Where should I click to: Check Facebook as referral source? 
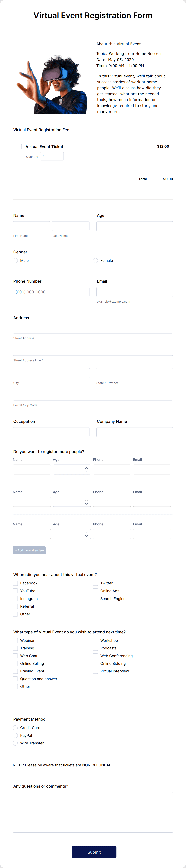15,583
